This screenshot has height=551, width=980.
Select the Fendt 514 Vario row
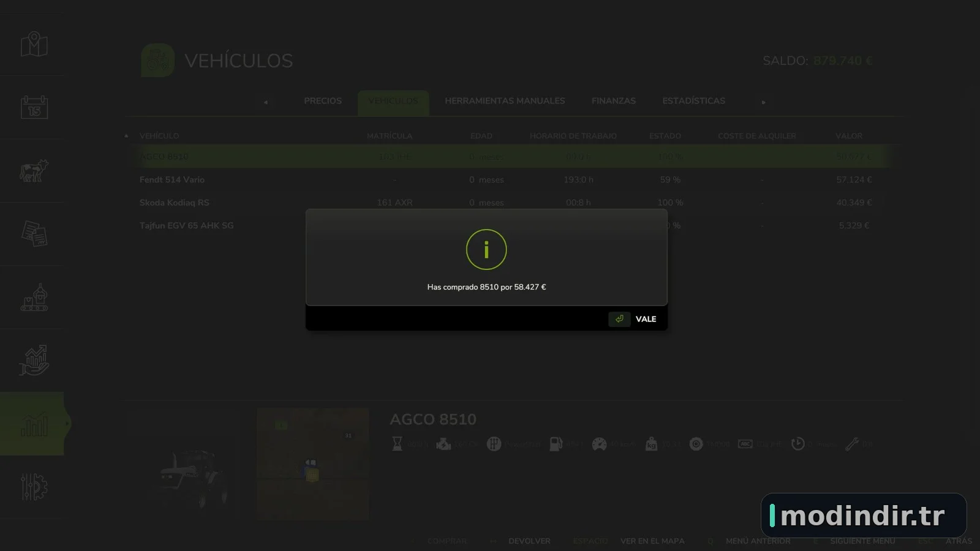pyautogui.click(x=512, y=180)
